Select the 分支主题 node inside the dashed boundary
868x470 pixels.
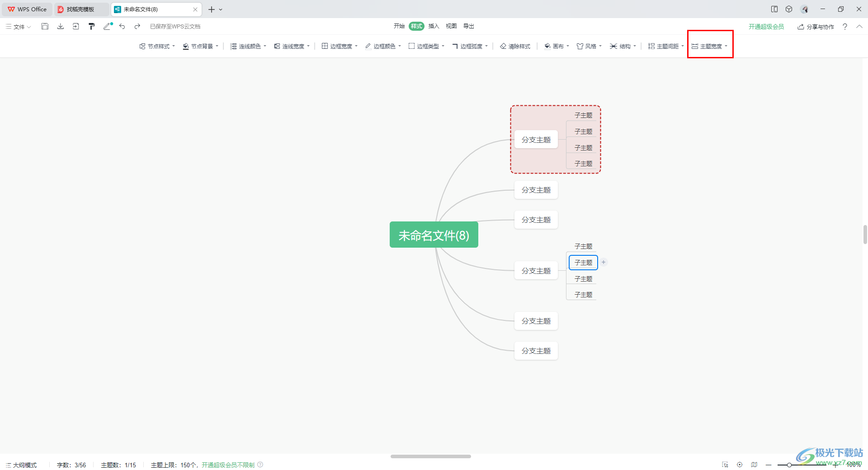[x=536, y=140]
